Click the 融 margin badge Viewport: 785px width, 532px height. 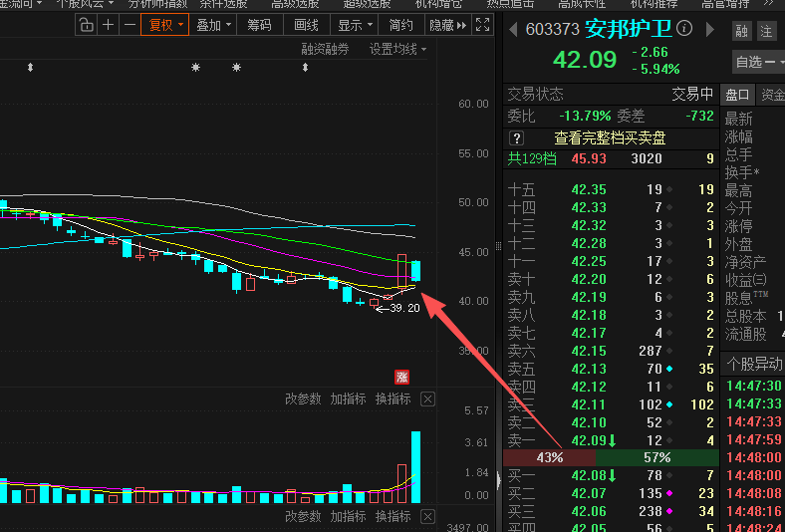tap(741, 31)
